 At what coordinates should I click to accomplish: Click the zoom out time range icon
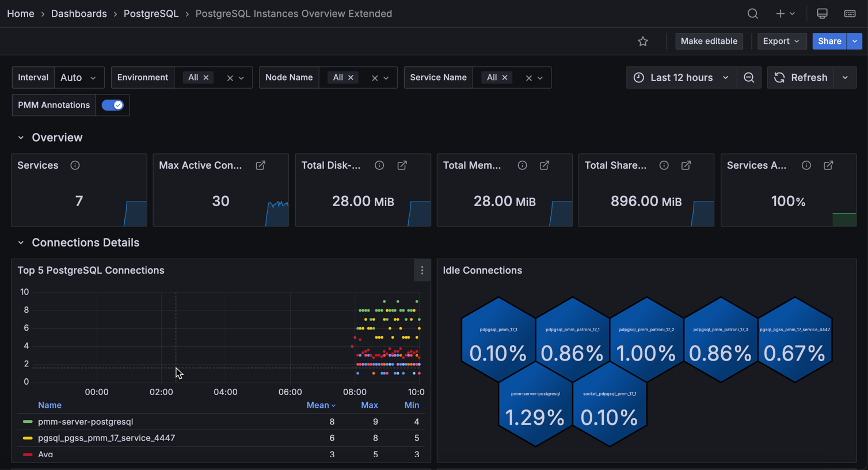pyautogui.click(x=749, y=78)
